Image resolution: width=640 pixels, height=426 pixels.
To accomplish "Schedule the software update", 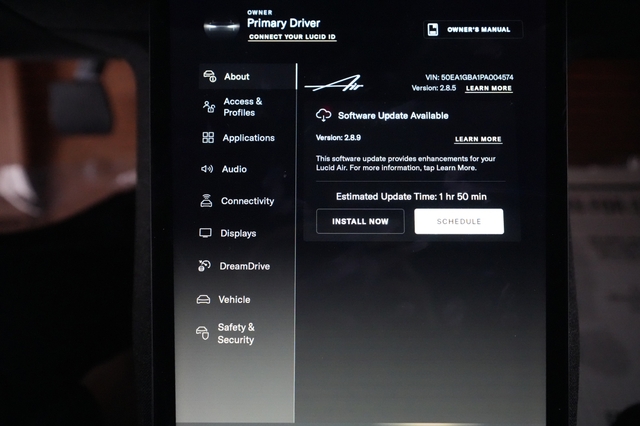I will 459,221.
